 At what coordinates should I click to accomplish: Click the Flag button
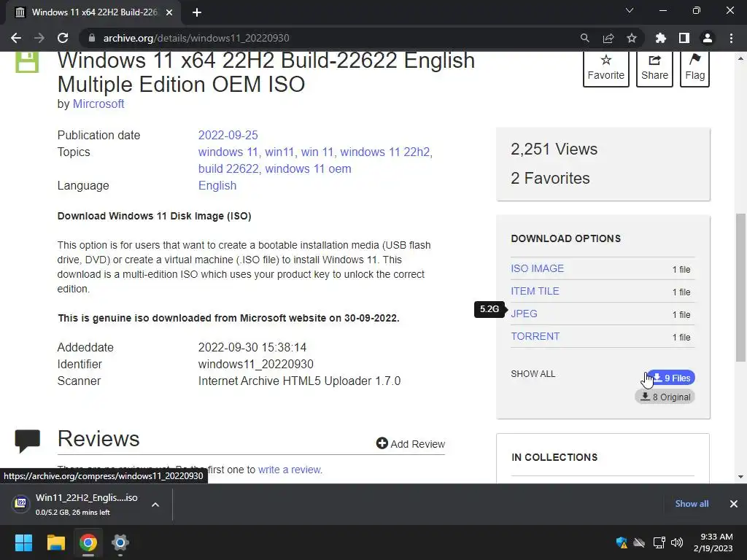[694, 68]
